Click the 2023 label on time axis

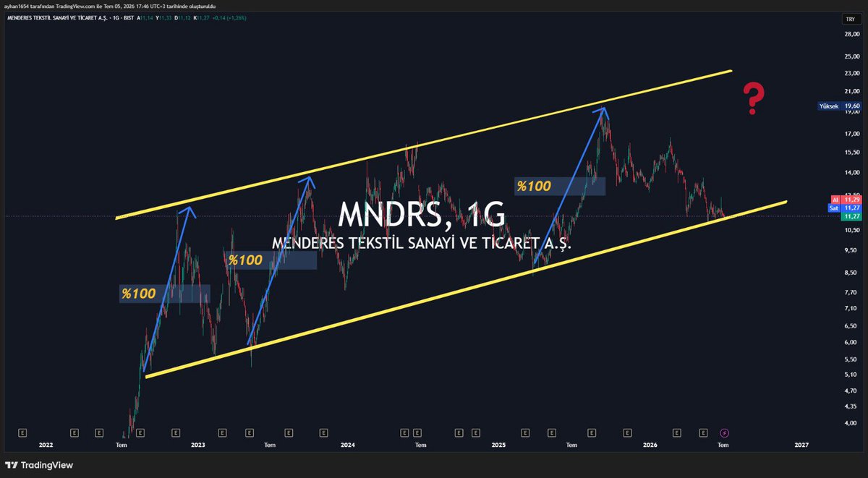click(x=197, y=445)
